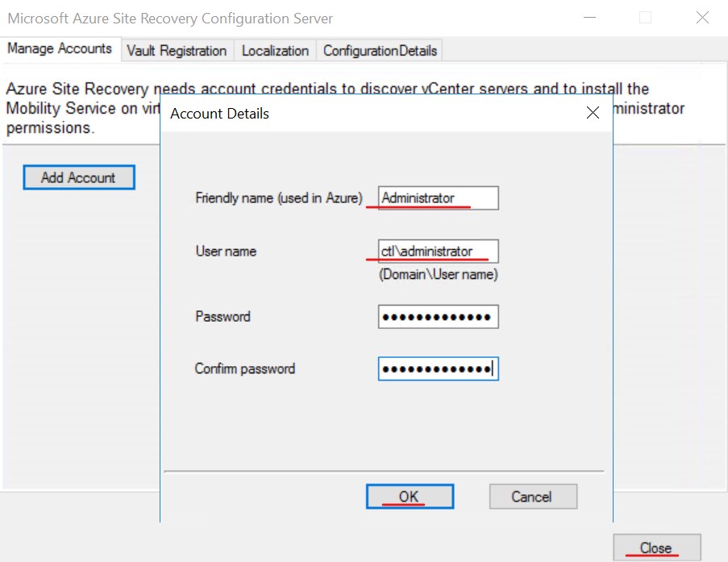The image size is (728, 562).
Task: Click the Close button of Configuration Server
Action: [656, 547]
